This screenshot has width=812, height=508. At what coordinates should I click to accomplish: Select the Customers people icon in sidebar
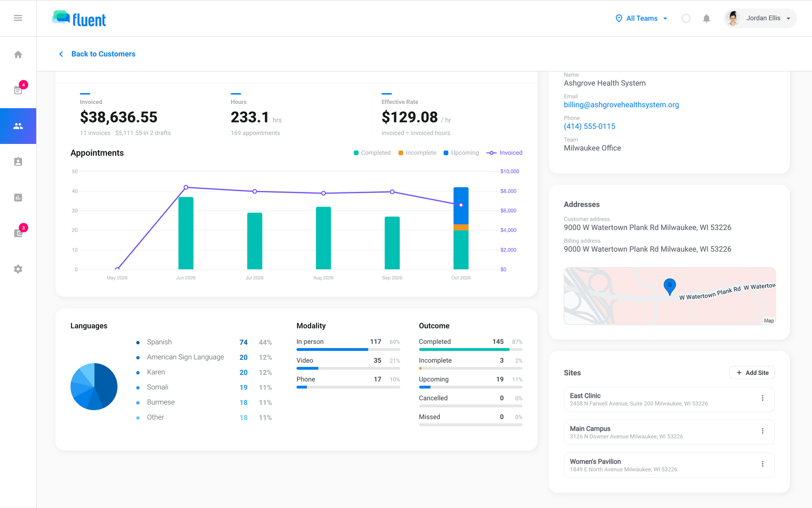pos(18,126)
